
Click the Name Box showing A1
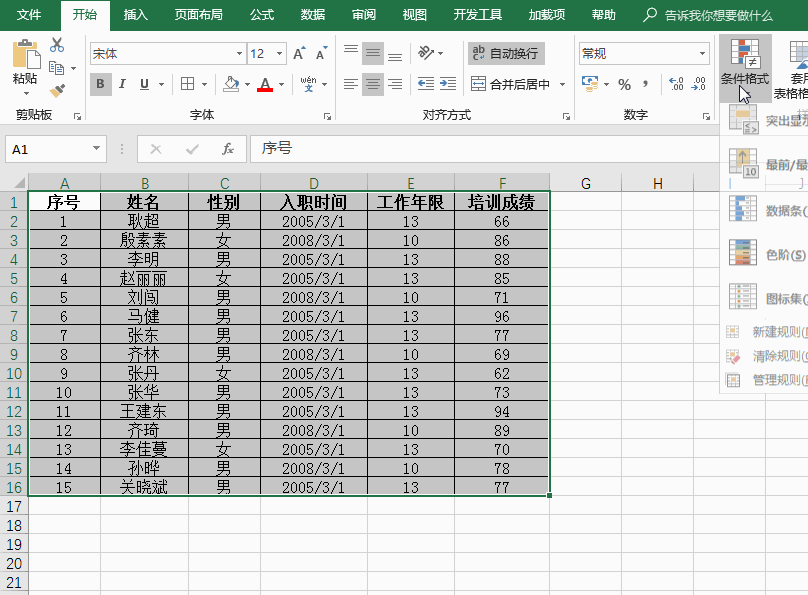(56, 149)
